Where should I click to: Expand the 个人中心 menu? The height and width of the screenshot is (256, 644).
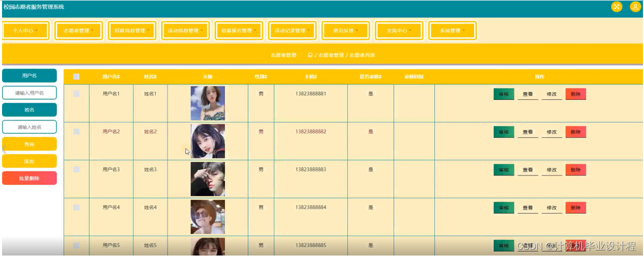tap(26, 31)
